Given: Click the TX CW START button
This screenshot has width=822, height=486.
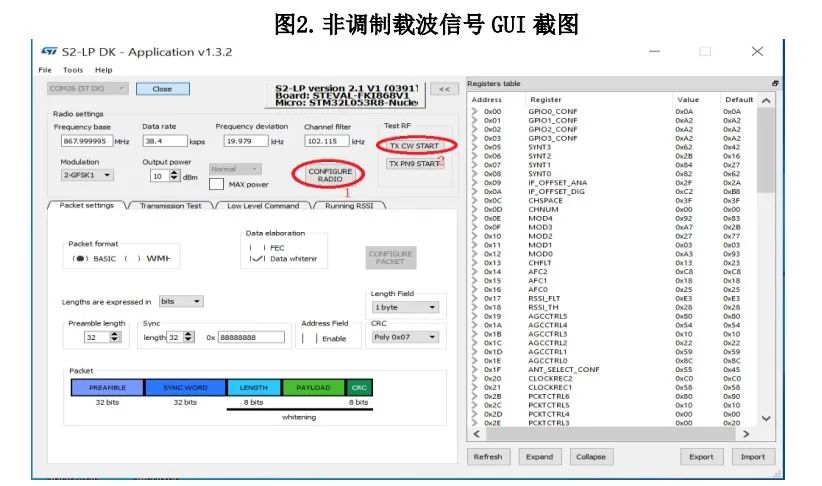Looking at the screenshot, I should (x=414, y=146).
